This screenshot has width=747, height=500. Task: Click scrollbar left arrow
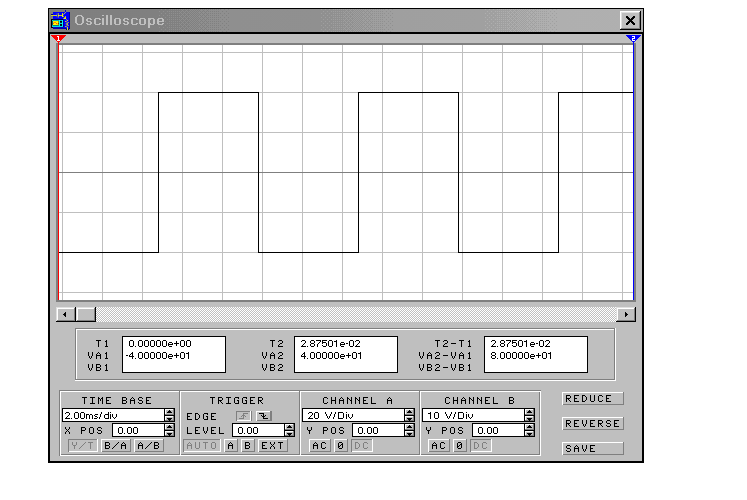pos(65,314)
